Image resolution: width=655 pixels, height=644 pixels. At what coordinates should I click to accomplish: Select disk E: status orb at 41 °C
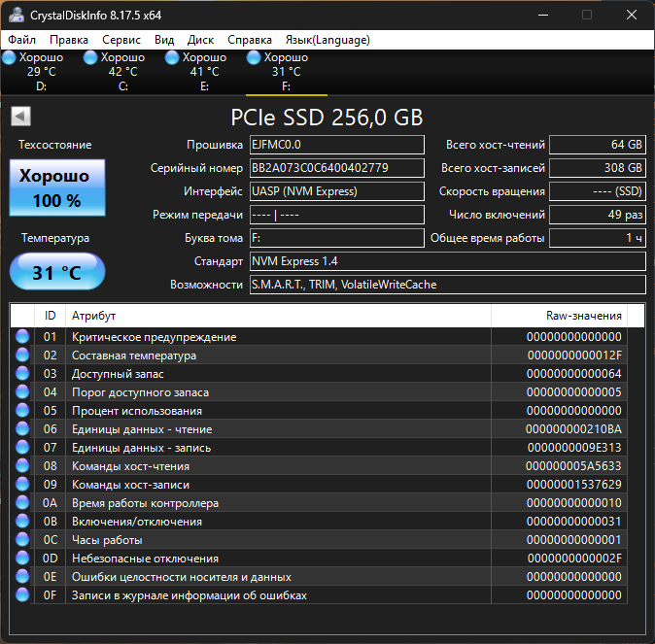pyautogui.click(x=172, y=57)
